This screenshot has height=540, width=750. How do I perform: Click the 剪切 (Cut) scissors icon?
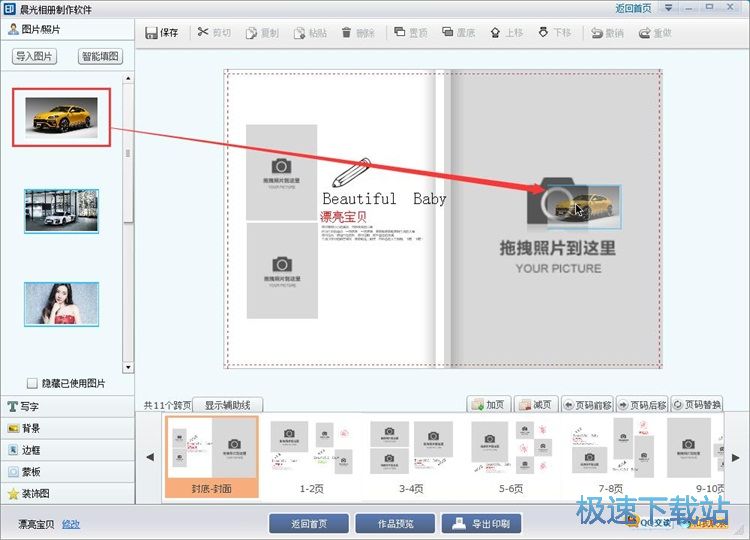pyautogui.click(x=203, y=32)
